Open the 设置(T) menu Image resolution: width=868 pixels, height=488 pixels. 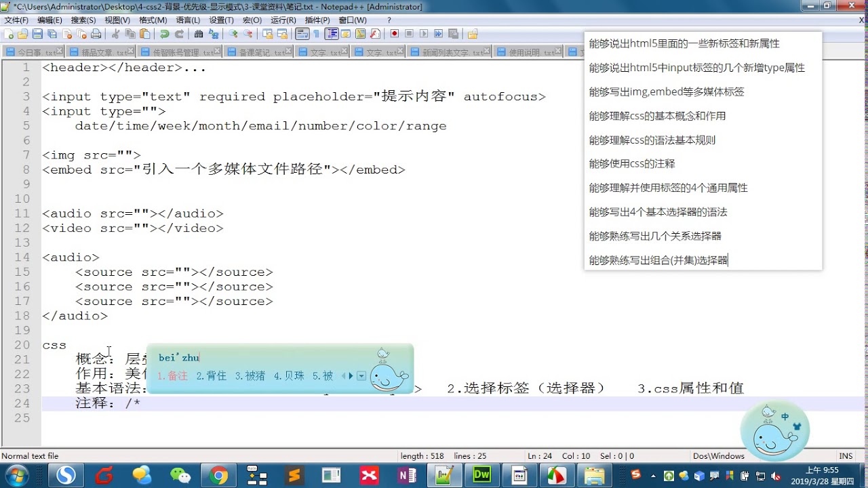(222, 20)
